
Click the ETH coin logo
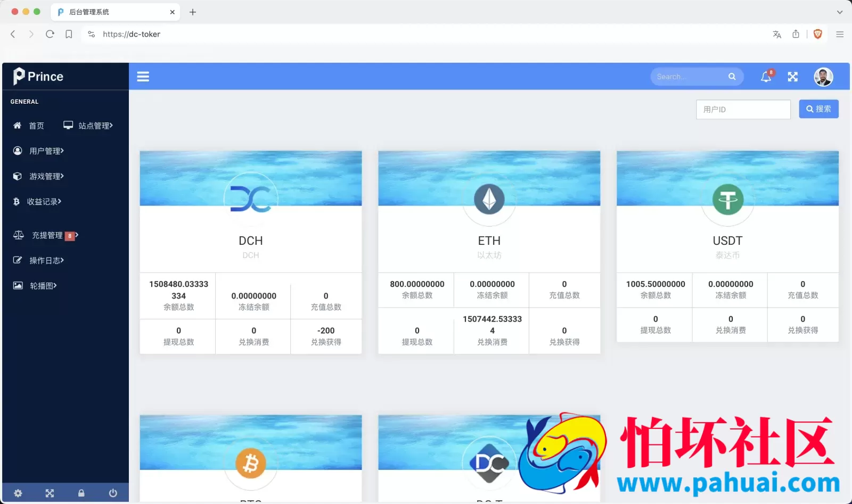point(489,200)
